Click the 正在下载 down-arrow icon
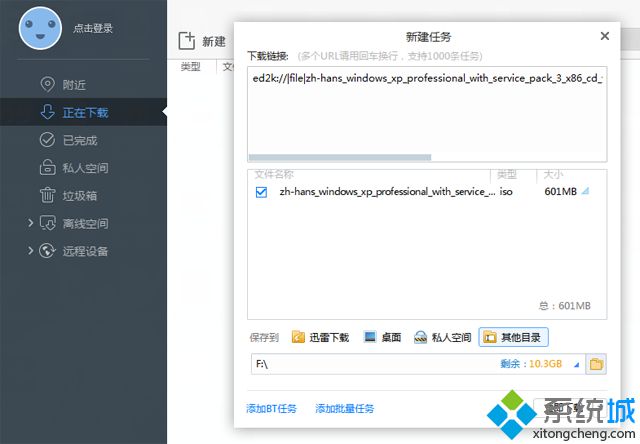Viewport: 640px width, 444px height. pyautogui.click(x=47, y=111)
